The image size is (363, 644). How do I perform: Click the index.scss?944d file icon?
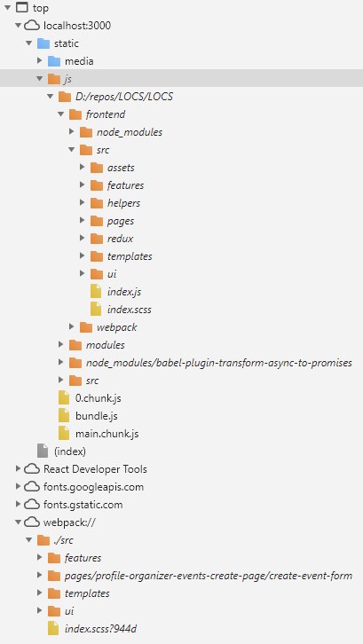tap(53, 628)
